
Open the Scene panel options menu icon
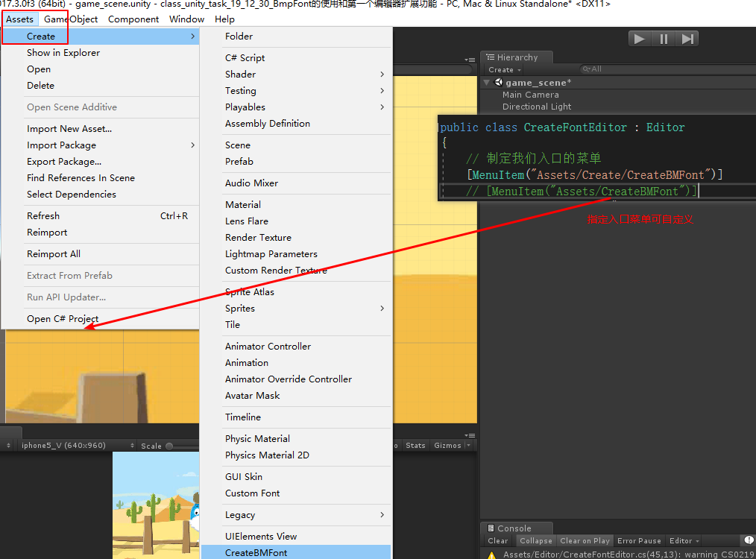470,60
